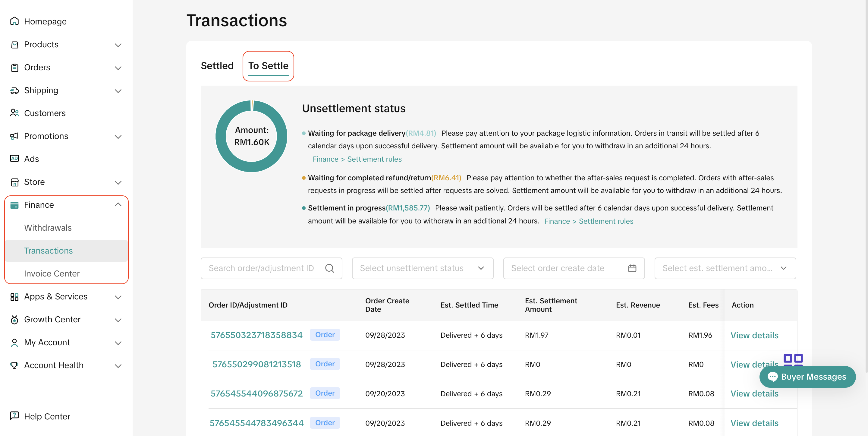Click the Help Center question icon

coord(14,416)
